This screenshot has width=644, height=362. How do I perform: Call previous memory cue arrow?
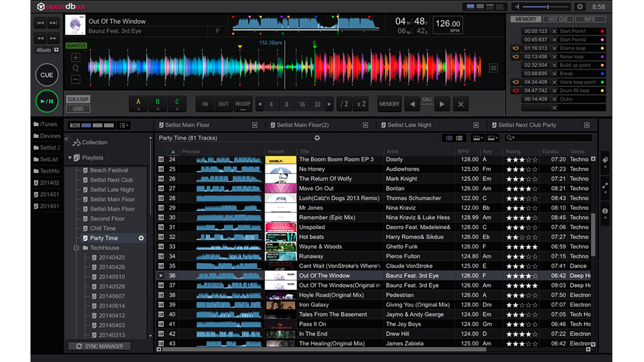[412, 104]
